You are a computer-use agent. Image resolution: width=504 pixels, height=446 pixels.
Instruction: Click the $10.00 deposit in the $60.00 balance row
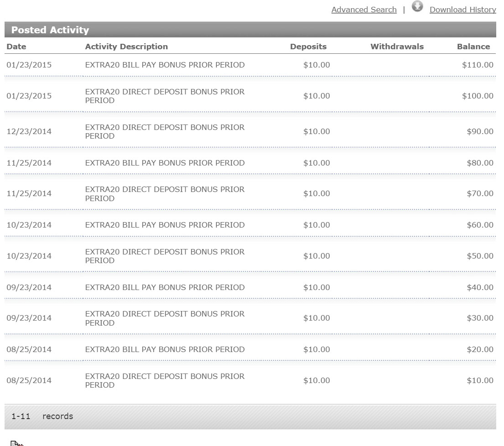317,225
